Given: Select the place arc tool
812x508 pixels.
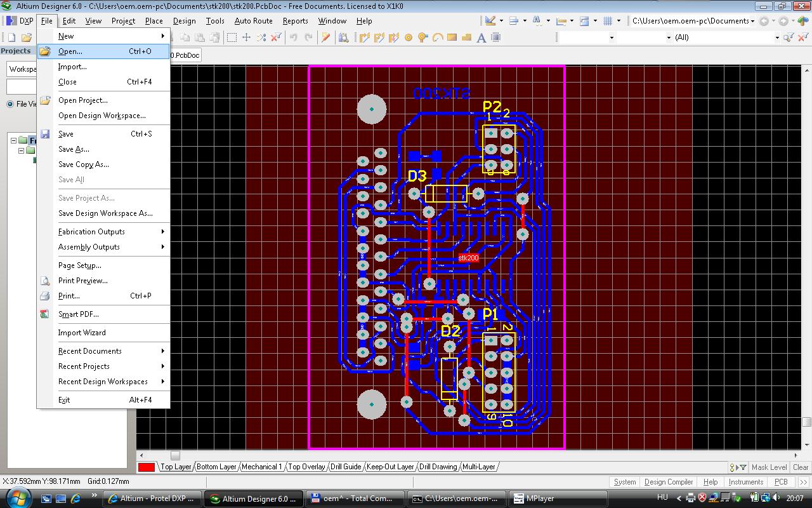Looking at the screenshot, I should click(x=437, y=37).
